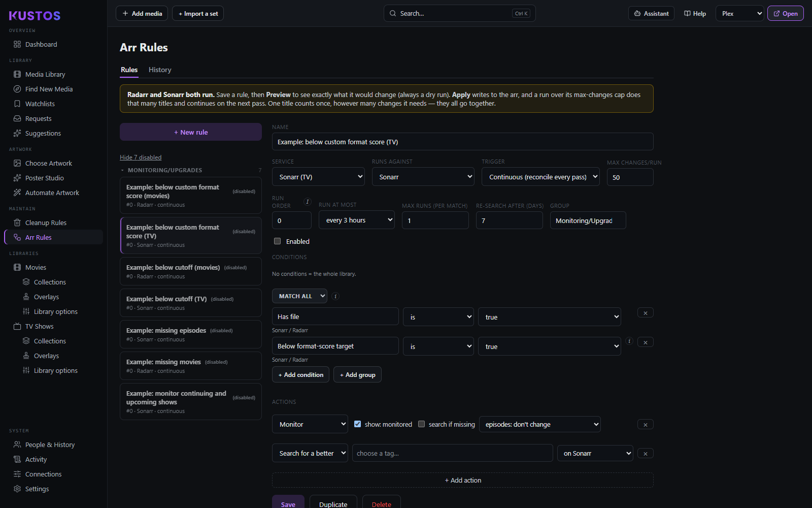Remove the Below format-score target condition
Screen dimensions: 812x508
tap(645, 342)
